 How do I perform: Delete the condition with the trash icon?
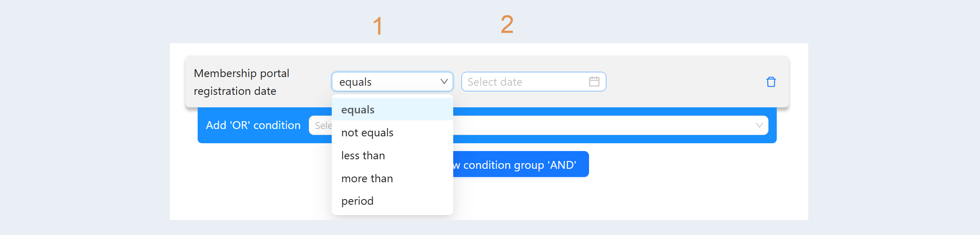point(771,82)
